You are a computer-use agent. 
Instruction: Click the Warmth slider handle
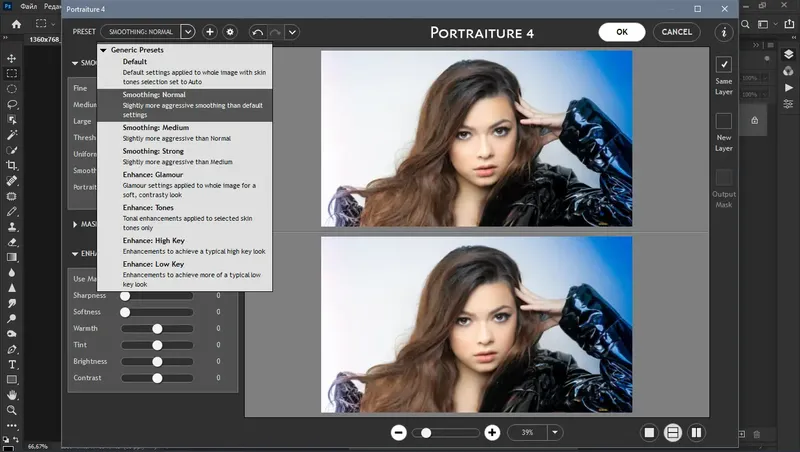point(157,328)
